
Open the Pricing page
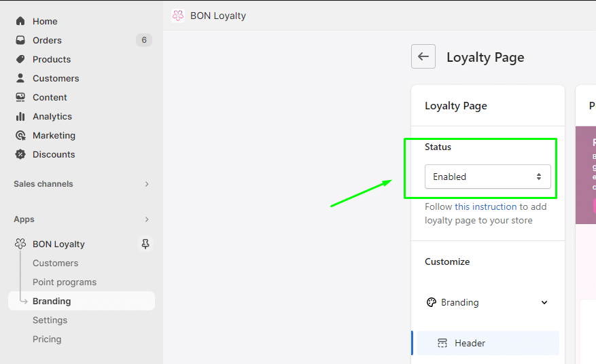[x=47, y=339]
